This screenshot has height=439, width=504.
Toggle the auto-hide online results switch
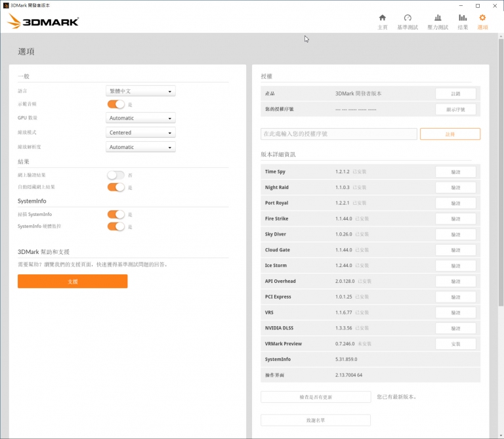(115, 187)
